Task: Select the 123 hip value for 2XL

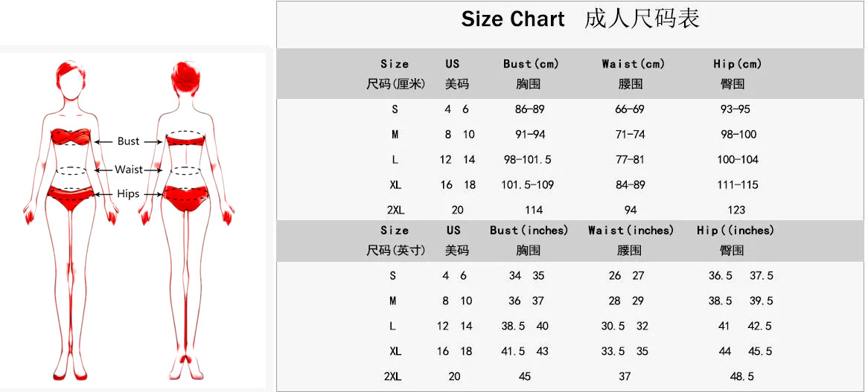Action: coord(736,211)
